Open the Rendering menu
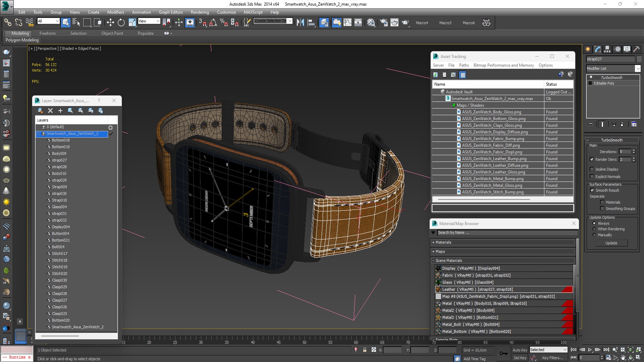 coord(200,12)
